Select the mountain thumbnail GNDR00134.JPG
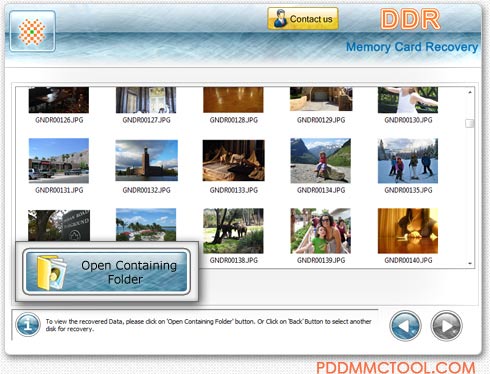Screen dimensions: 490x374 point(321,161)
